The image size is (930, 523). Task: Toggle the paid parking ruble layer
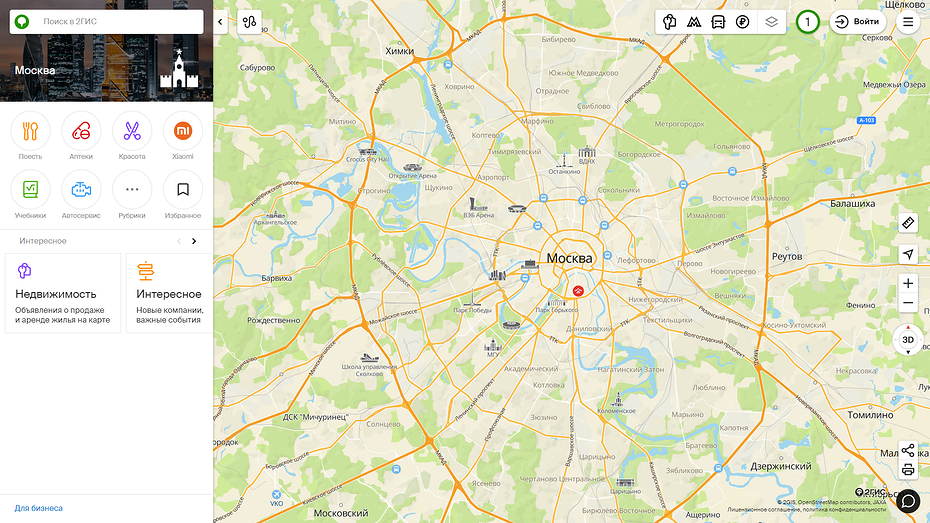pos(743,22)
